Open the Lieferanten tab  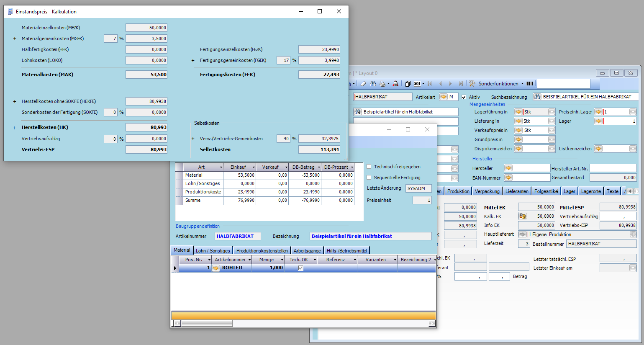point(517,191)
